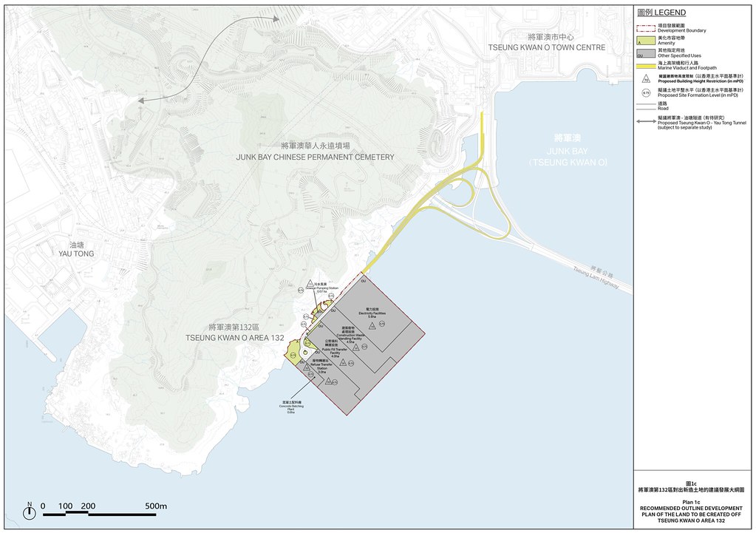The width and height of the screenshot is (756, 533).
Task: Click the TSEUNG KWAN O TOWN CENTRE map label
Action: 547,47
